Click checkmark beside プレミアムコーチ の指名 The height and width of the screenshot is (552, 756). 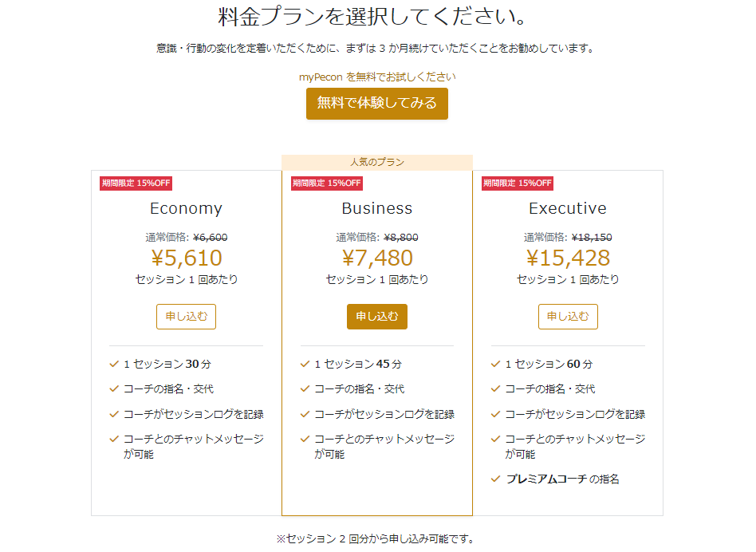tap(495, 479)
